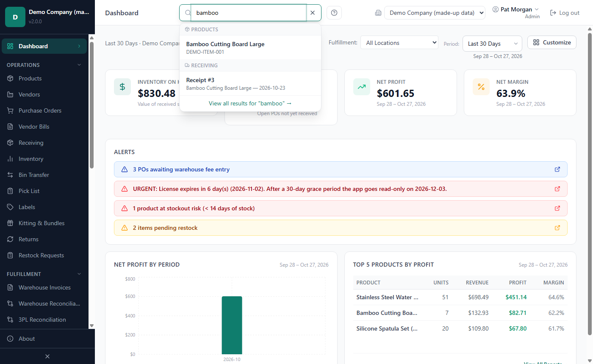Viewport: 593px width, 364px height.
Task: Open the About page link
Action: [44, 339]
